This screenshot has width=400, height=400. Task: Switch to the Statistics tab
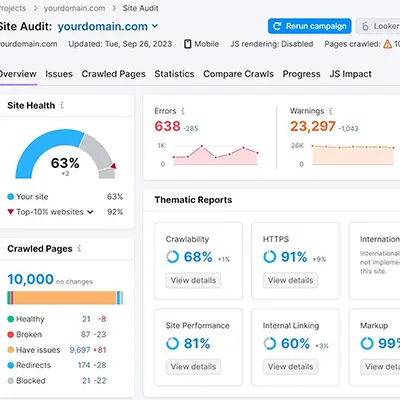tap(174, 74)
